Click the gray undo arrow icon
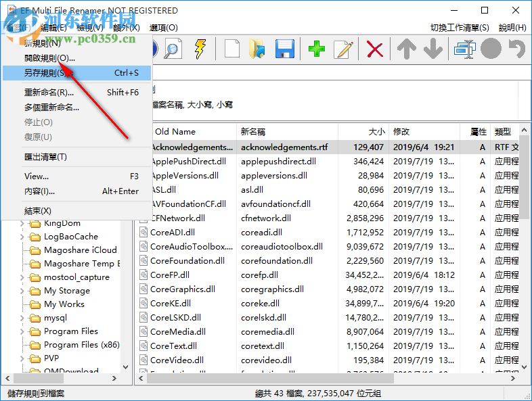Image resolution: width=532 pixels, height=401 pixels. (x=517, y=49)
